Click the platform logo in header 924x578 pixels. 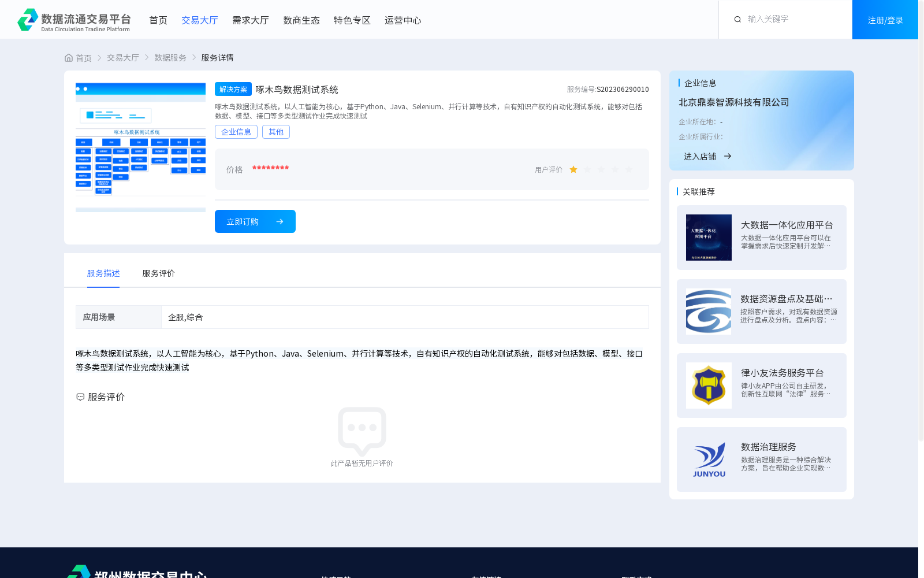pyautogui.click(x=74, y=20)
